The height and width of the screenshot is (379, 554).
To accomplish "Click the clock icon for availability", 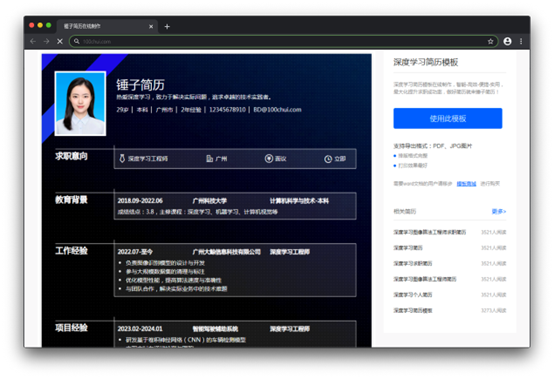I will [328, 159].
